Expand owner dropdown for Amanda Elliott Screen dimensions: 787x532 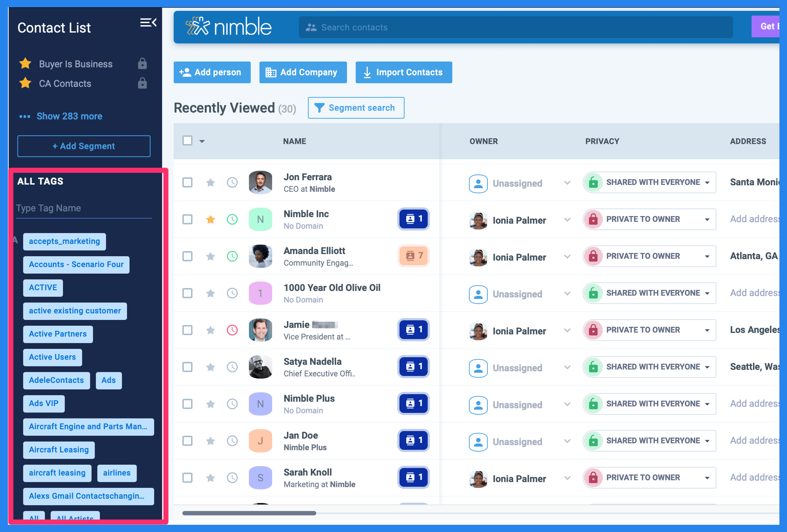point(567,257)
